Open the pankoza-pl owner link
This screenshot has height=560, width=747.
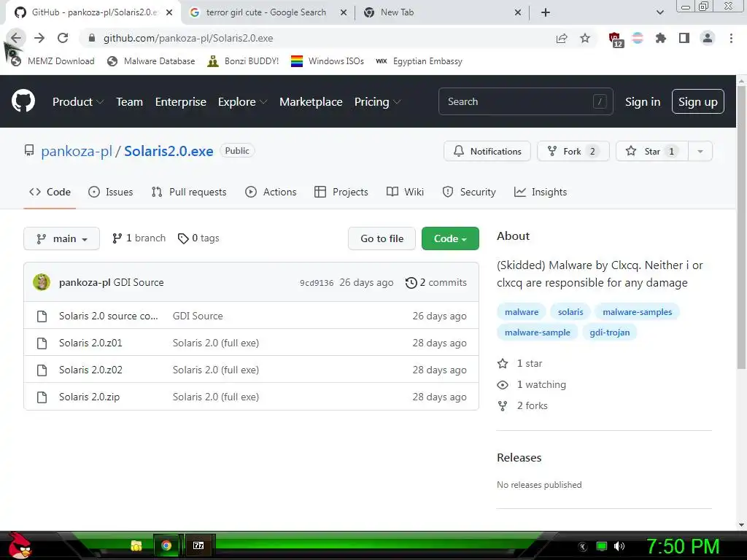pos(76,151)
